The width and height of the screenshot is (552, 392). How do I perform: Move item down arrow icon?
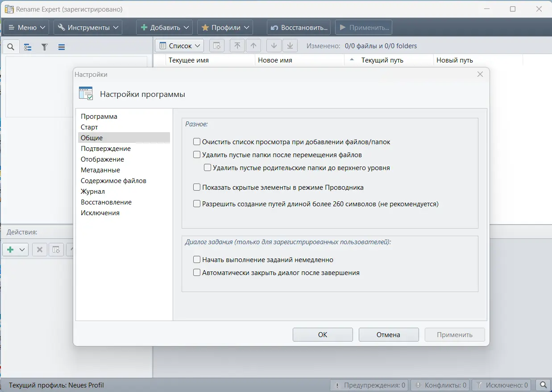click(274, 46)
